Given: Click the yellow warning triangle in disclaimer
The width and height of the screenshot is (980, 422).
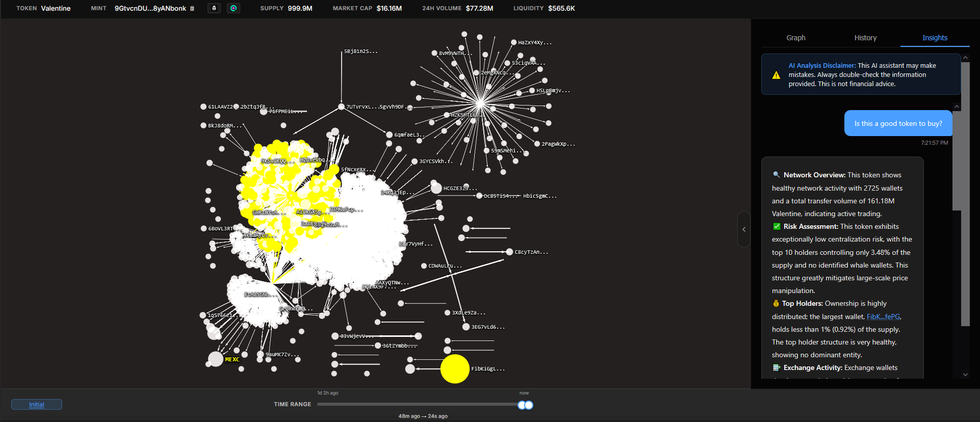Looking at the screenshot, I should [x=776, y=75].
